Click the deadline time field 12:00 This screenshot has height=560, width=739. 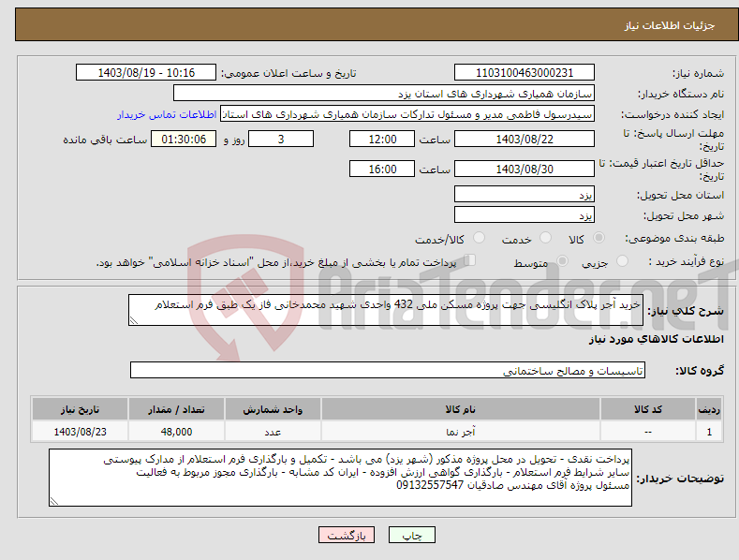382,139
